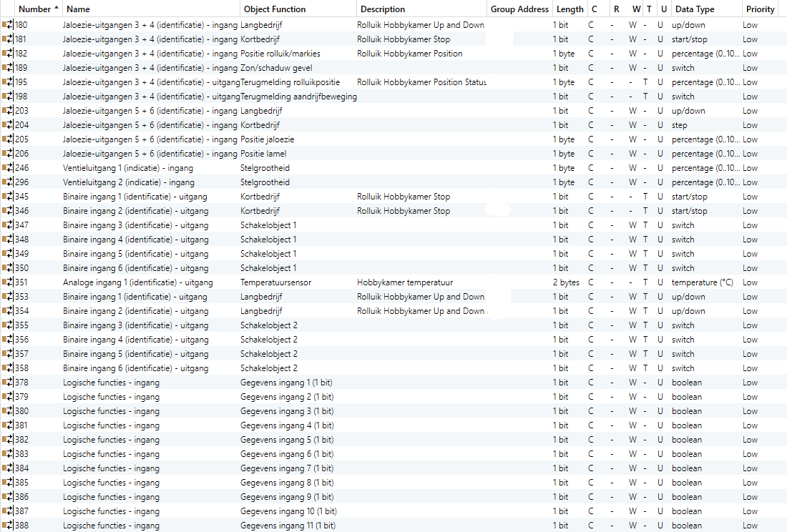Select 'Ventieluitgang 1 (indicatie) - ingang' row name

(128, 168)
